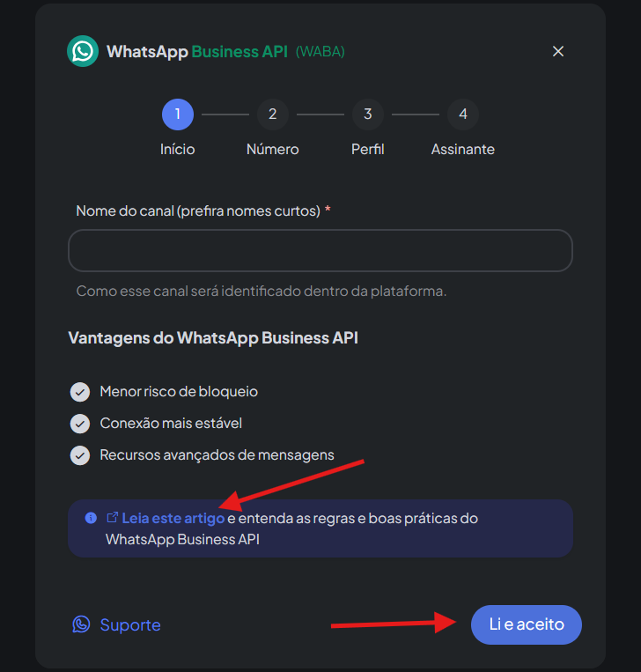
Task: Click checkmark beside Recursos avançados de mensagens
Action: (x=80, y=455)
